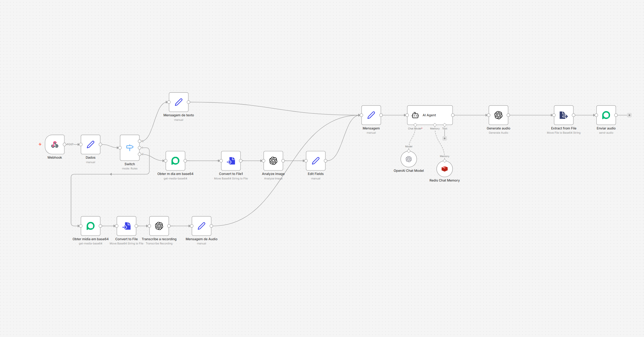Select the Webhook trigger node

click(x=55, y=144)
